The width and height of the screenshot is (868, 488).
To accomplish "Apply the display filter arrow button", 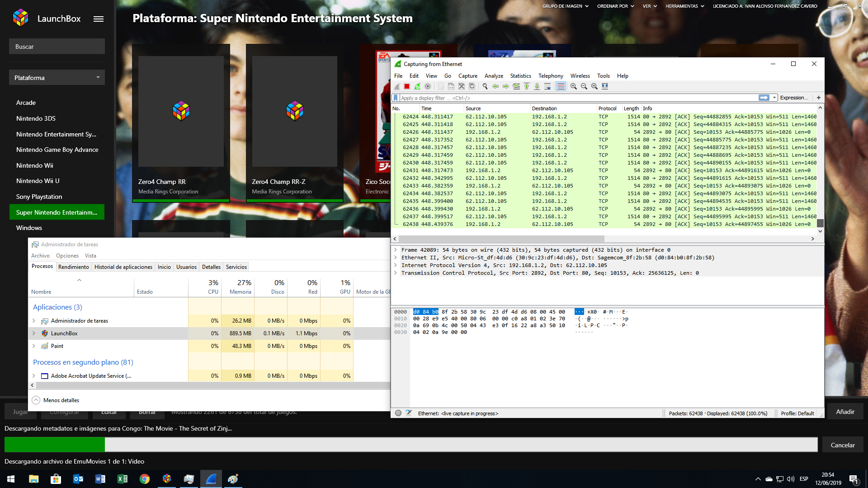I will pos(764,98).
